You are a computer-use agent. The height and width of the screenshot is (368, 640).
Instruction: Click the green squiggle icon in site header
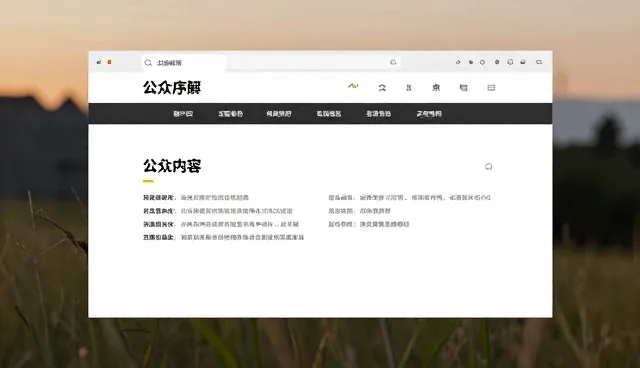coord(353,86)
